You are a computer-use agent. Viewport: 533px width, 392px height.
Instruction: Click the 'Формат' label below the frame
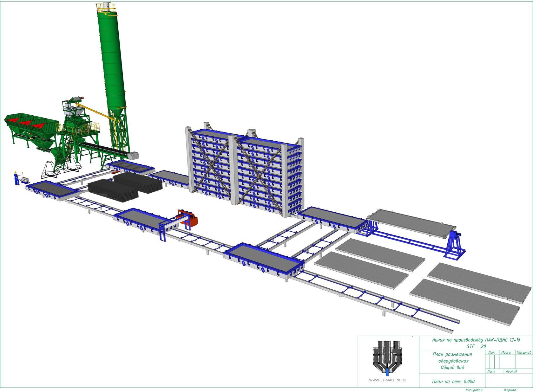click(x=510, y=390)
